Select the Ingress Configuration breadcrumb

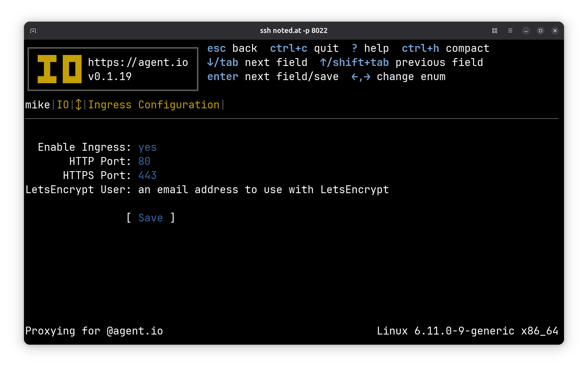(x=154, y=105)
